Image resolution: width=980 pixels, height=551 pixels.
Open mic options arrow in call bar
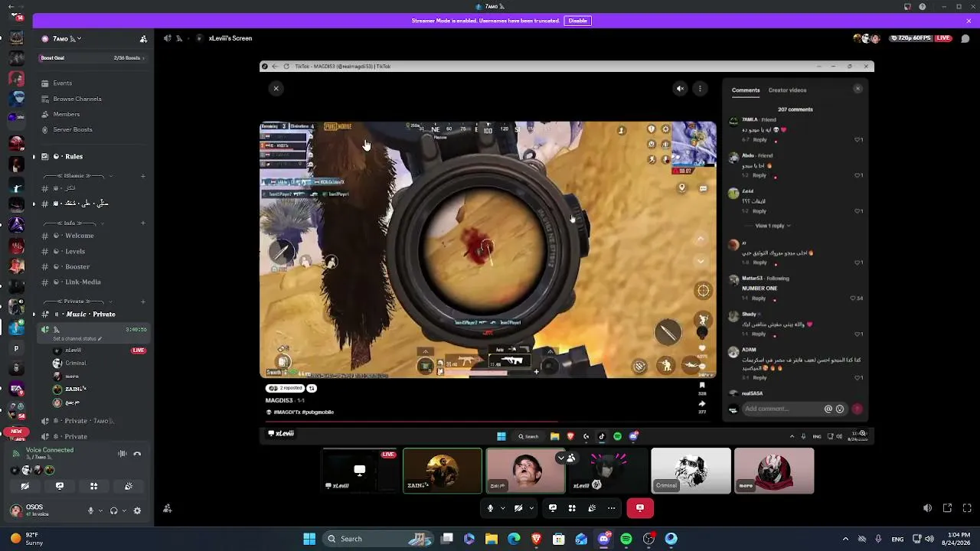click(503, 507)
